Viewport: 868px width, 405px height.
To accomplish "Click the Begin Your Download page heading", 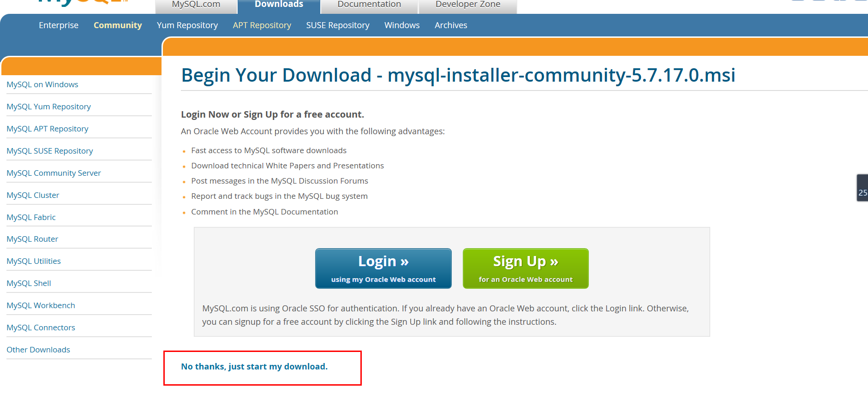I will point(458,75).
